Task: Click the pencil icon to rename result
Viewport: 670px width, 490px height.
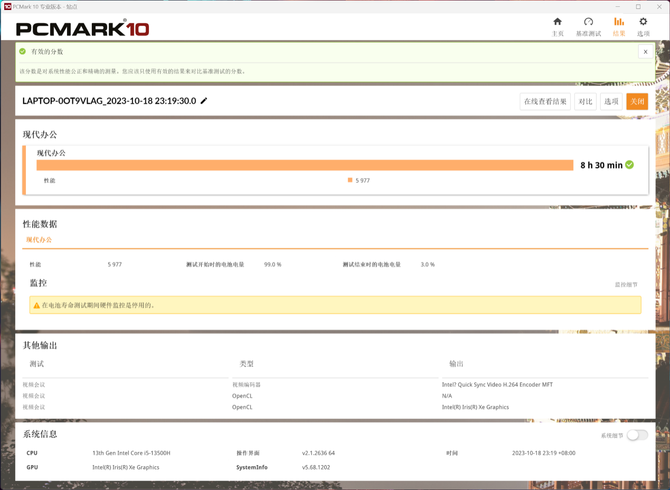Action: click(204, 101)
